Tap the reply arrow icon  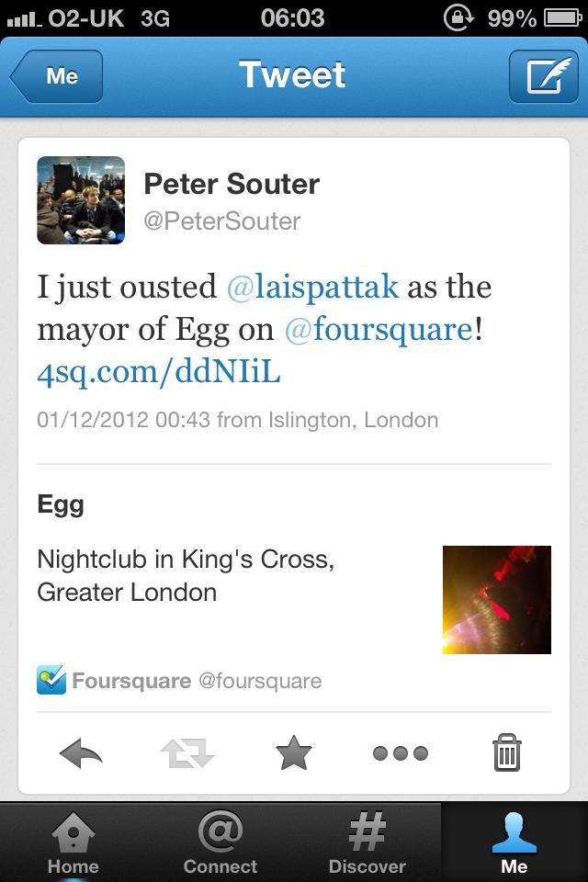pyautogui.click(x=82, y=752)
